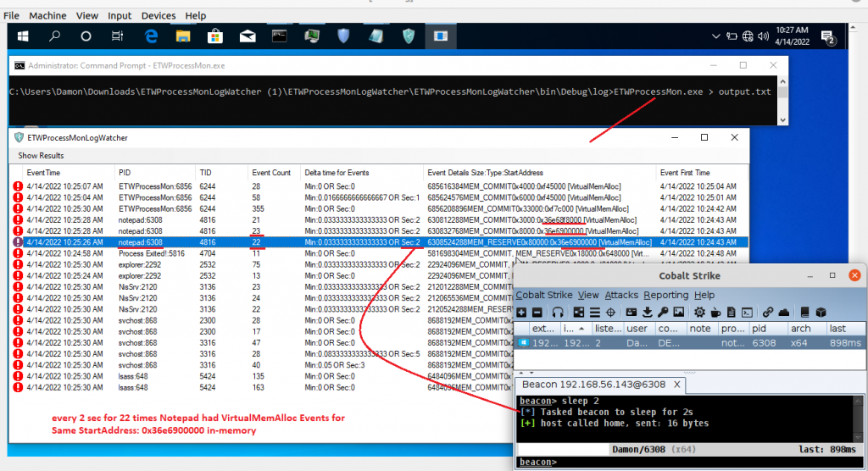This screenshot has height=471, width=868.
Task: Click the plus icon to add new connection
Action: point(522,312)
